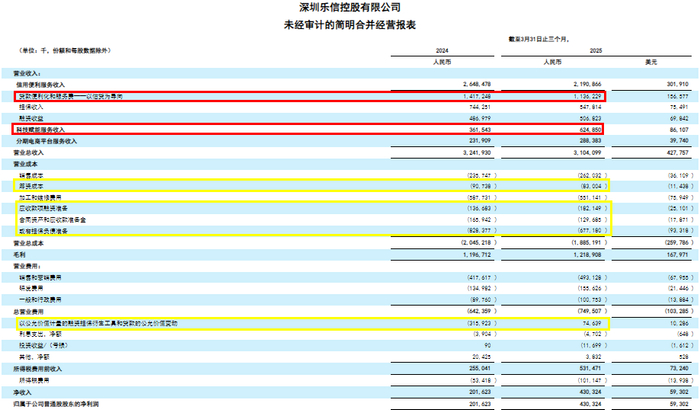Select the 美元 column header
Screen dimensions: 700x410
pyautogui.click(x=651, y=62)
